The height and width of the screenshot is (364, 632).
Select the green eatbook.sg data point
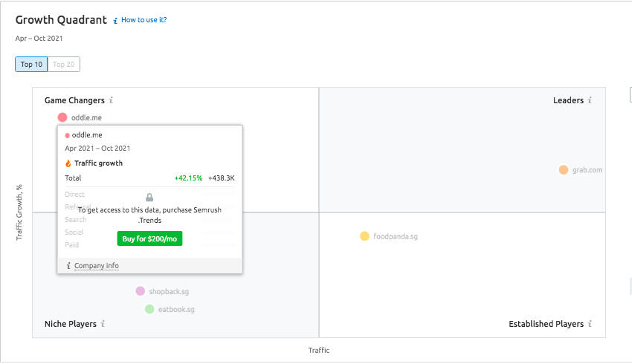tap(149, 309)
